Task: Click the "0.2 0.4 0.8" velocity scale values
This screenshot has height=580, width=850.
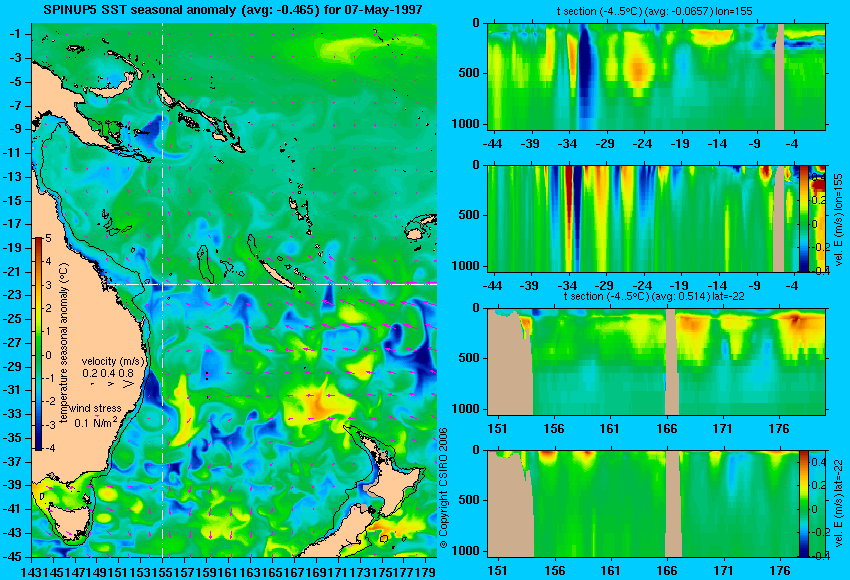Action: 108,373
